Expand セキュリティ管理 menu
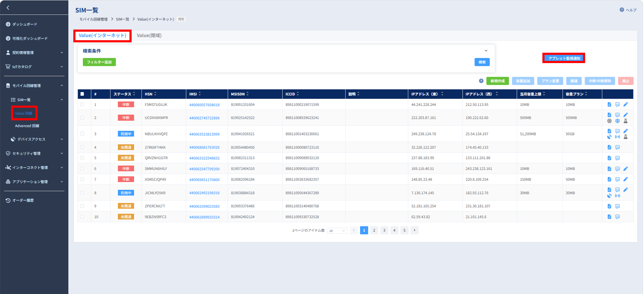 (34, 153)
